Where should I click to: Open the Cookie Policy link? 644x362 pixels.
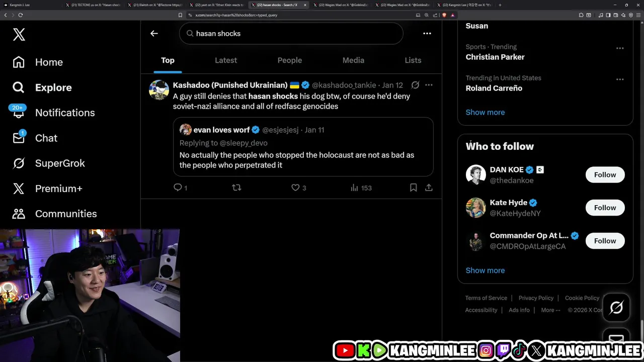click(582, 298)
